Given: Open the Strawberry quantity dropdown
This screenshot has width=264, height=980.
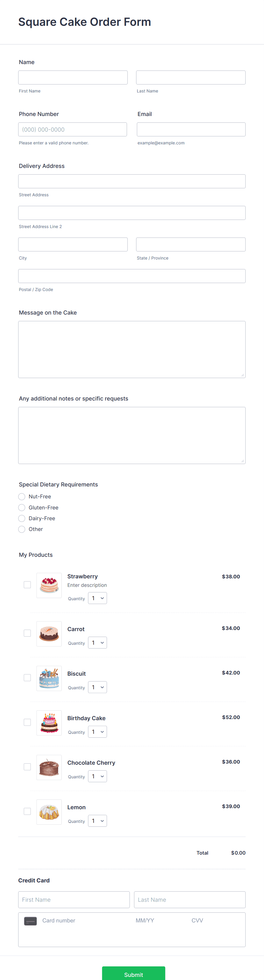Looking at the screenshot, I should [98, 598].
